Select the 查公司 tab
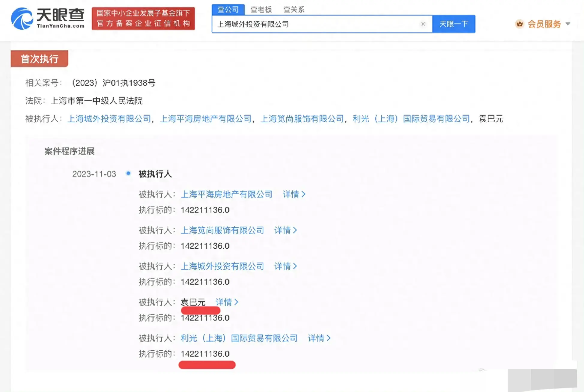The image size is (584, 392). coord(228,10)
